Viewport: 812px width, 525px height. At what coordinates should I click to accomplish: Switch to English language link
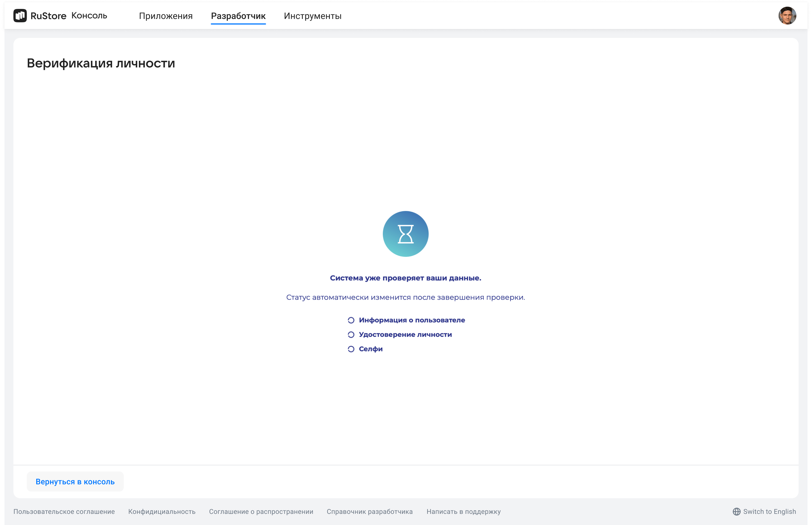coord(769,512)
